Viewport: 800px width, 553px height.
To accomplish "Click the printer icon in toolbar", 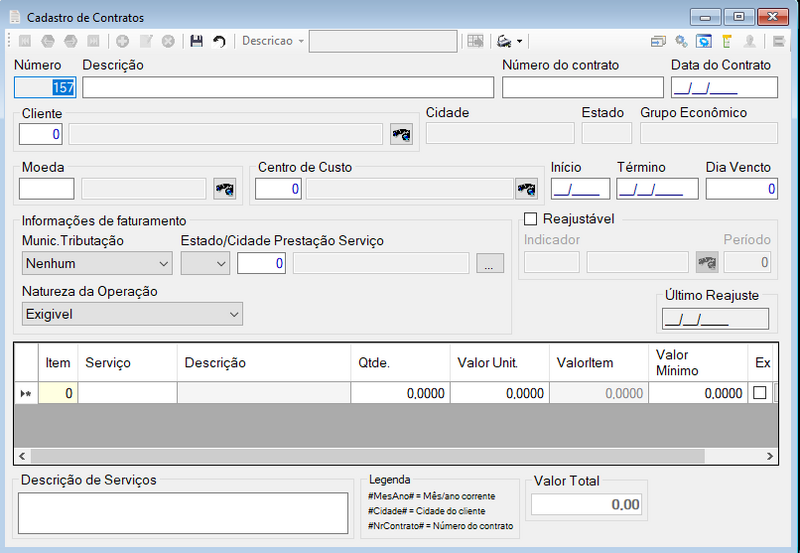I will click(504, 41).
